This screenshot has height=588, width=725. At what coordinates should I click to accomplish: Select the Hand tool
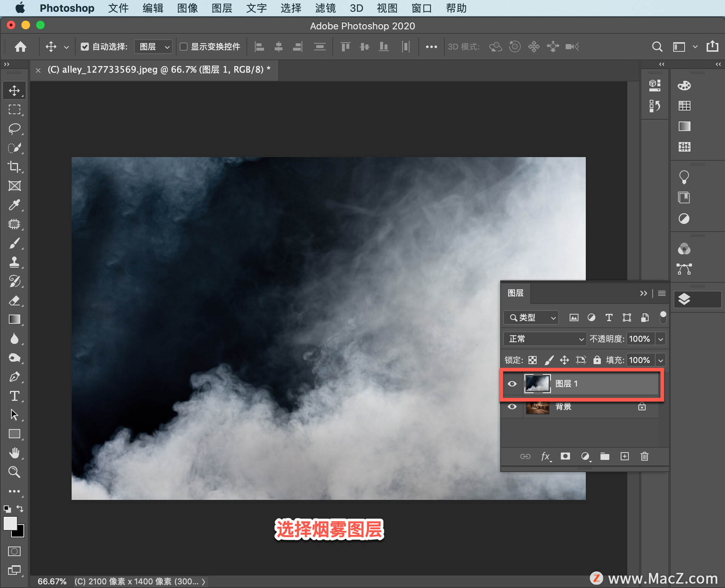tap(14, 453)
